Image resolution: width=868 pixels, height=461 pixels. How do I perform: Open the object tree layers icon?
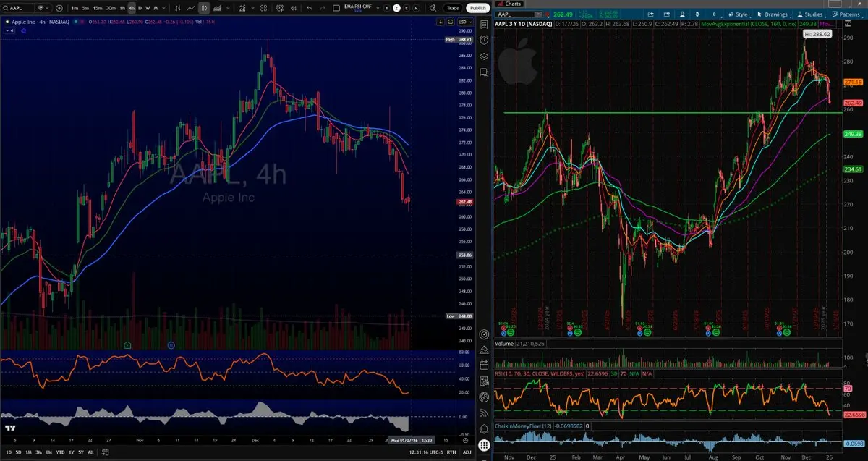[x=484, y=56]
